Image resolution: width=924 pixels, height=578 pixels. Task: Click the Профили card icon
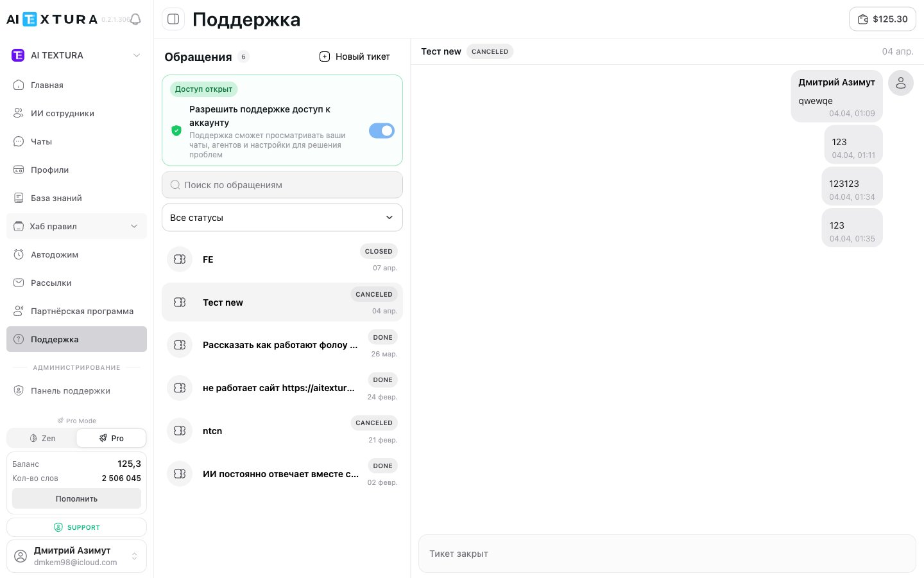point(19,170)
